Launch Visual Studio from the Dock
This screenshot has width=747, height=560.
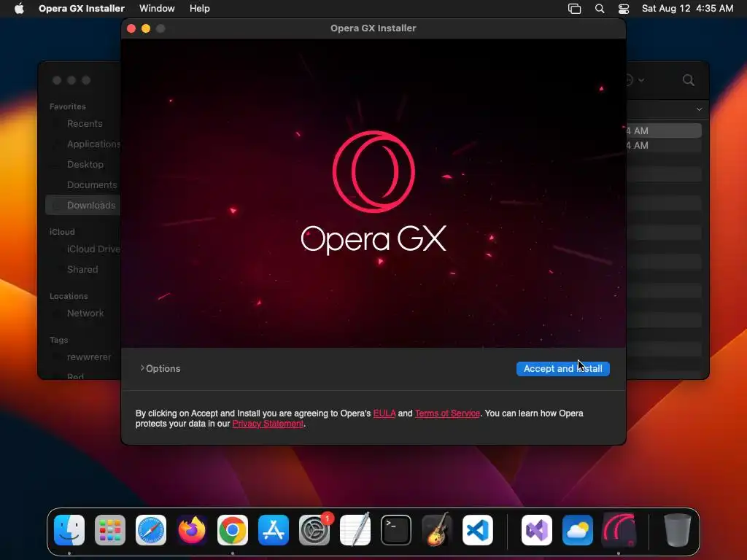536,530
